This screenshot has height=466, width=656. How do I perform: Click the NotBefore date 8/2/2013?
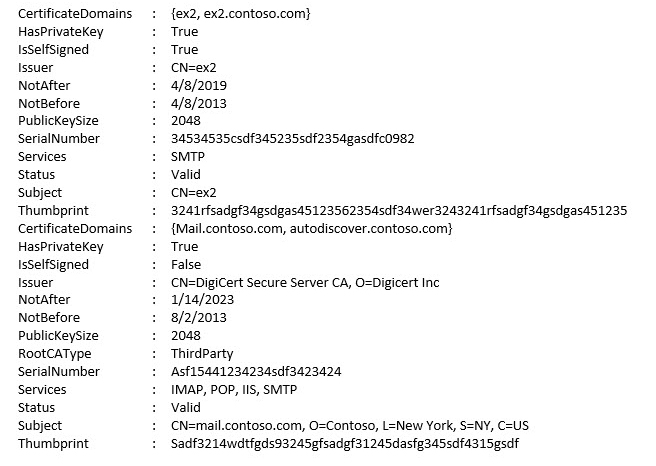click(x=199, y=317)
